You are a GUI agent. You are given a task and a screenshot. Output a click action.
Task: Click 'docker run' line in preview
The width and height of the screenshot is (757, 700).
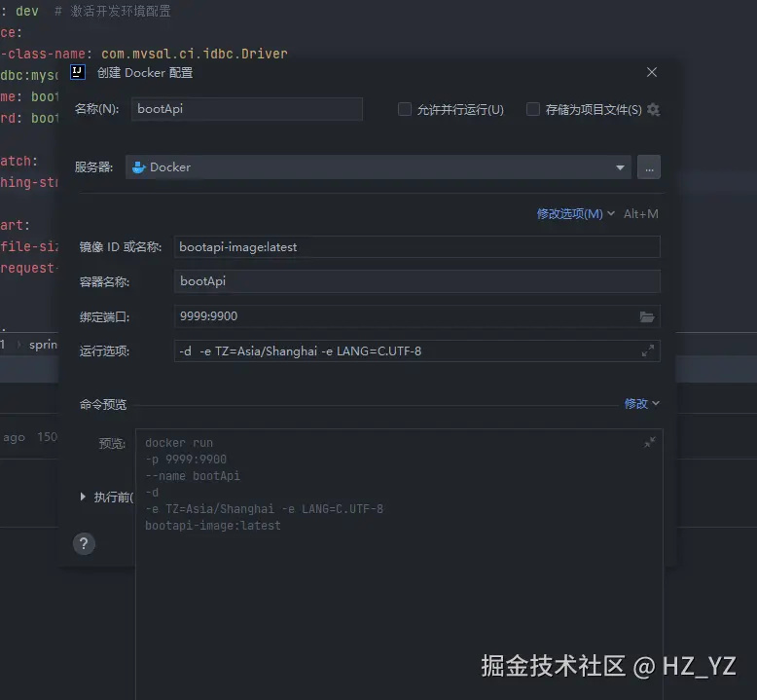179,443
